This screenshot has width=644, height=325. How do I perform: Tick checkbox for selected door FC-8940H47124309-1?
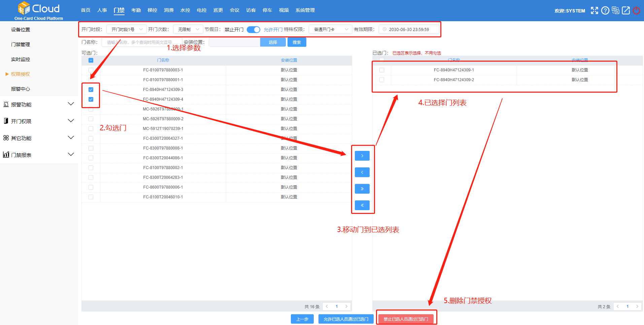click(x=381, y=70)
